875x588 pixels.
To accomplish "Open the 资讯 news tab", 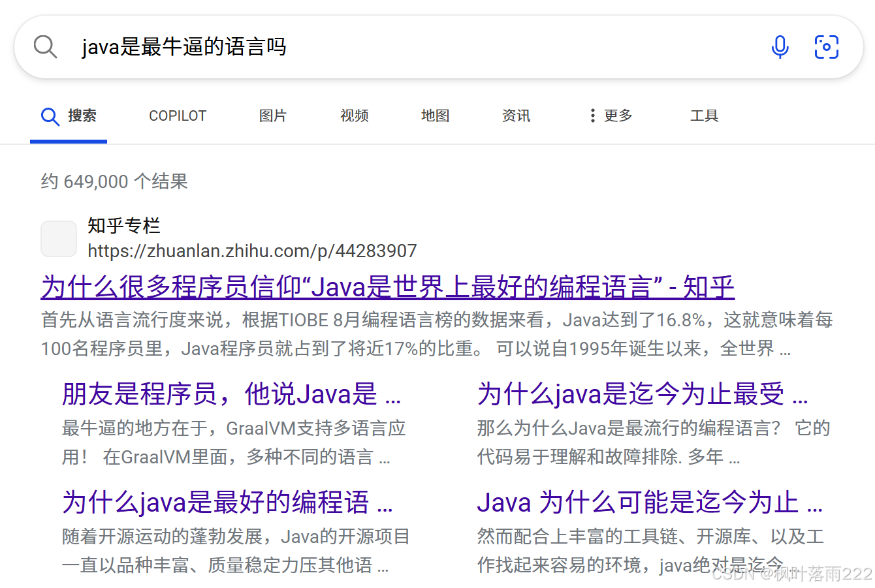I will point(516,116).
